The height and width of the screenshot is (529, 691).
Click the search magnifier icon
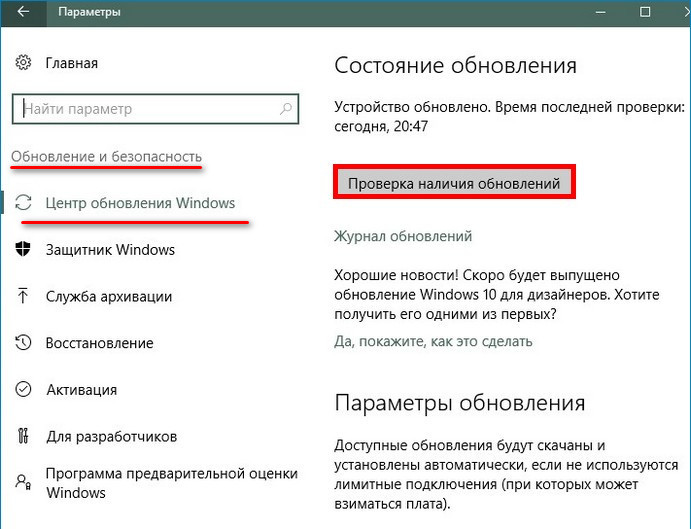coord(286,108)
